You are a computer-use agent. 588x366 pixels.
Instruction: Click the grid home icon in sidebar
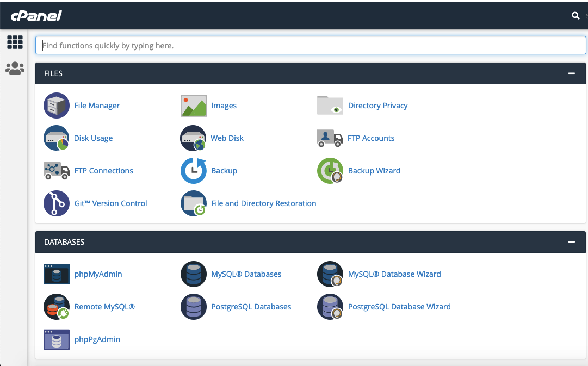[15, 42]
